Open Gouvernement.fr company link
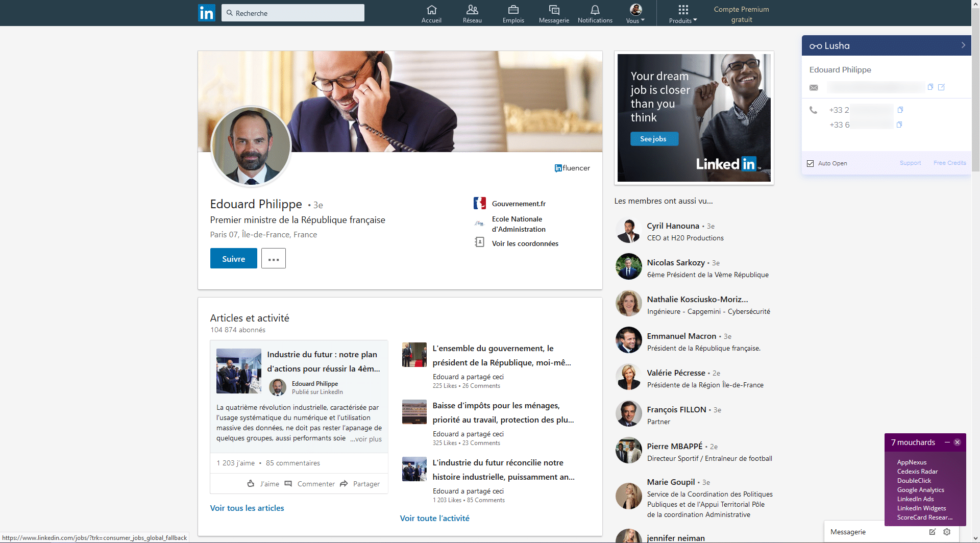The image size is (980, 543). (x=519, y=204)
